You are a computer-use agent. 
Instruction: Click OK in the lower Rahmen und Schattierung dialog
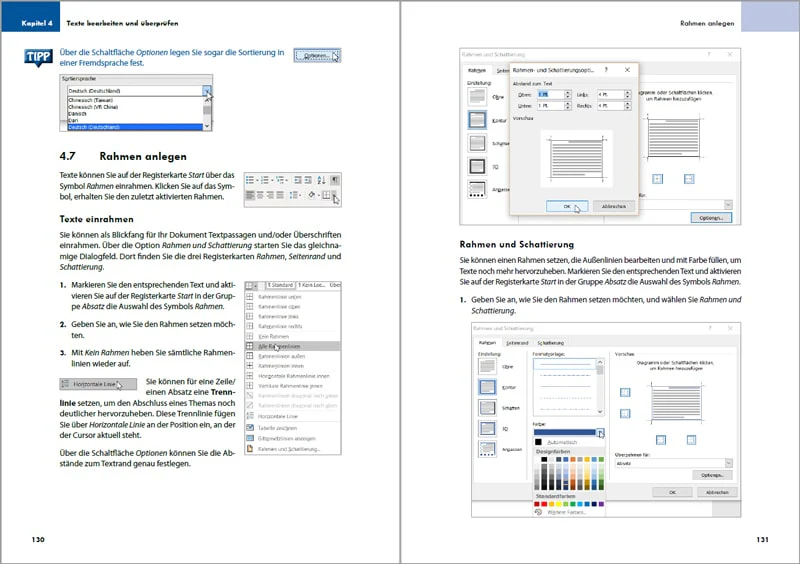coord(672,492)
